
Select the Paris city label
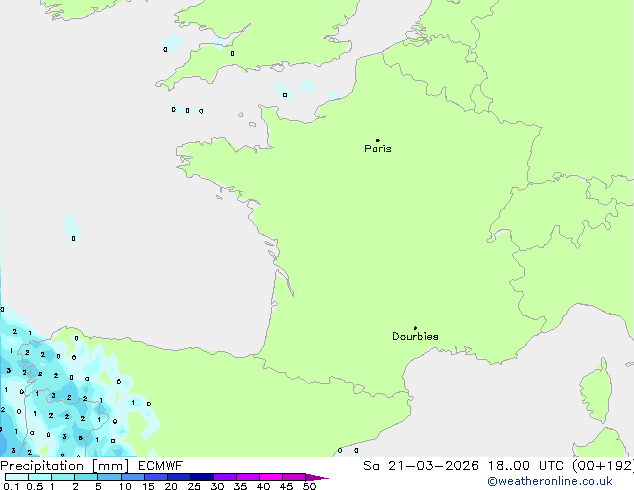(x=378, y=149)
